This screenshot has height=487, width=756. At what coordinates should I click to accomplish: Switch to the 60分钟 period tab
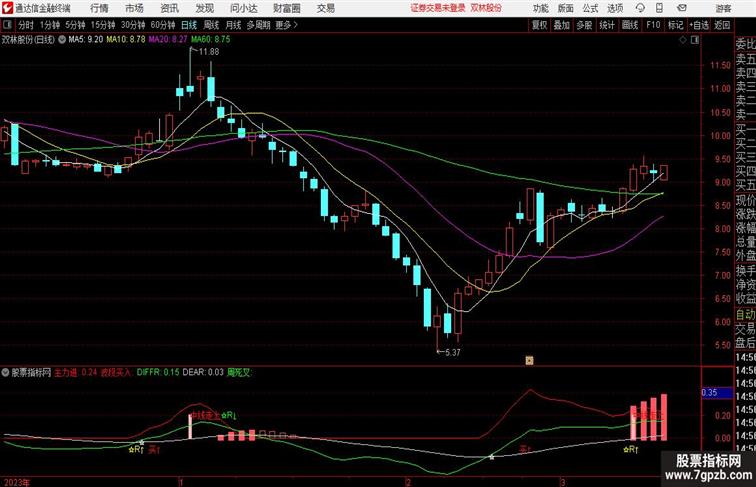point(162,25)
